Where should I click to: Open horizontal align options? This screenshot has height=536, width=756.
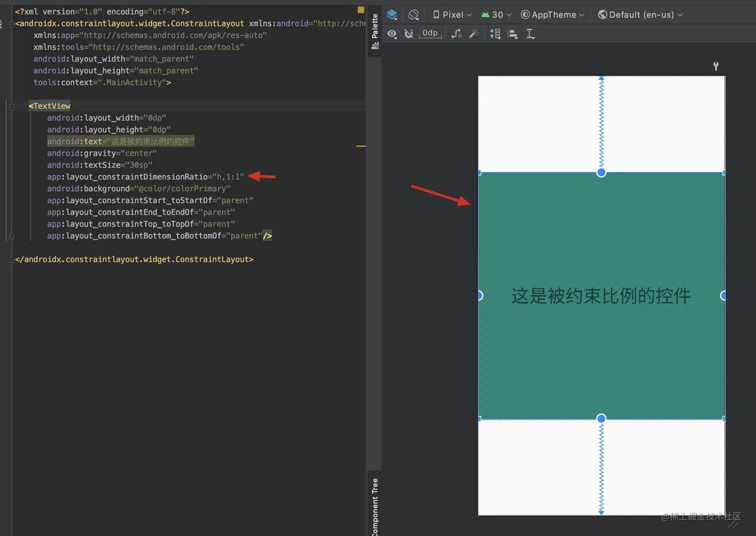point(512,33)
